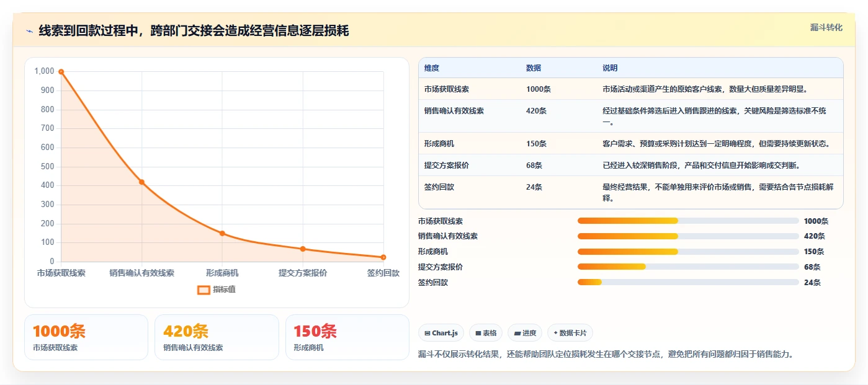The width and height of the screenshot is (868, 385).
Task: Click the 漏斗转化 tag label
Action: [x=826, y=27]
